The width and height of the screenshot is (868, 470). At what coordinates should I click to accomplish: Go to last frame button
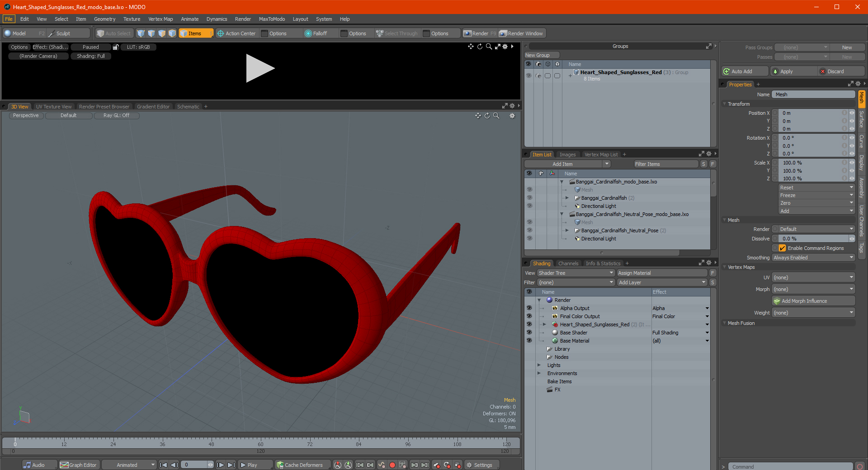(231, 465)
